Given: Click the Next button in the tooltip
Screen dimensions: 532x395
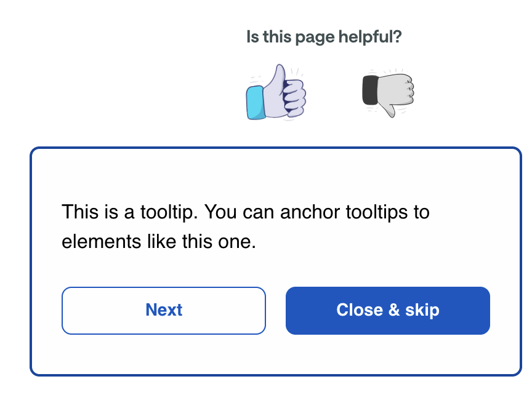Looking at the screenshot, I should 163,311.
